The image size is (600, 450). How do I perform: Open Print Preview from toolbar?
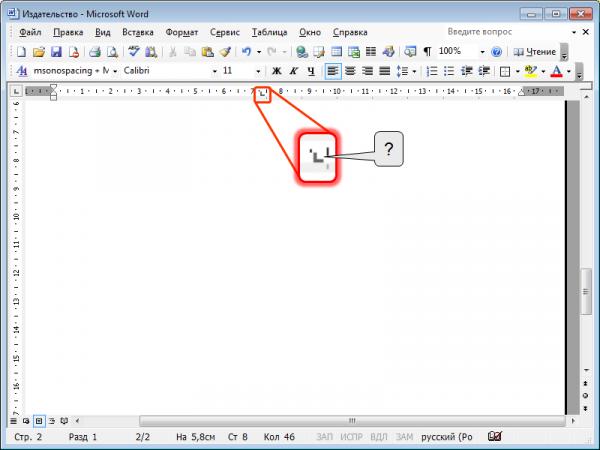pyautogui.click(x=112, y=52)
